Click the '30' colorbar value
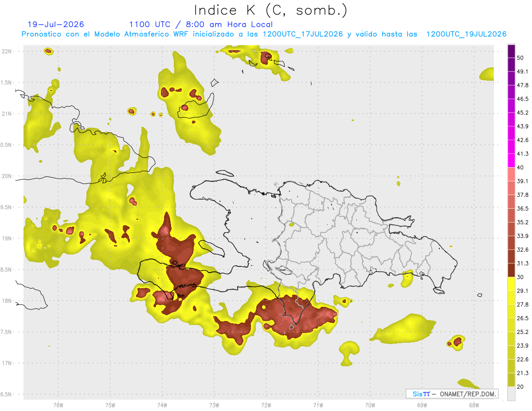 tap(520, 277)
